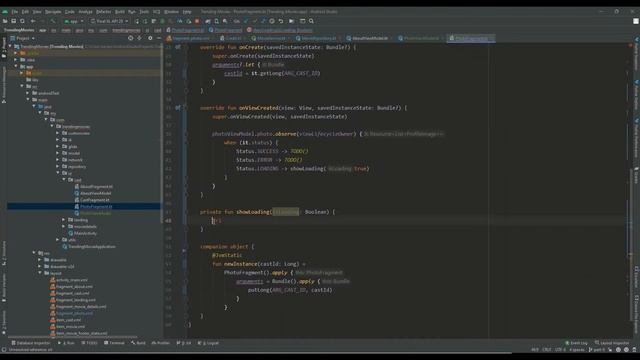Open the Database Inspector tool window

pos(31,343)
